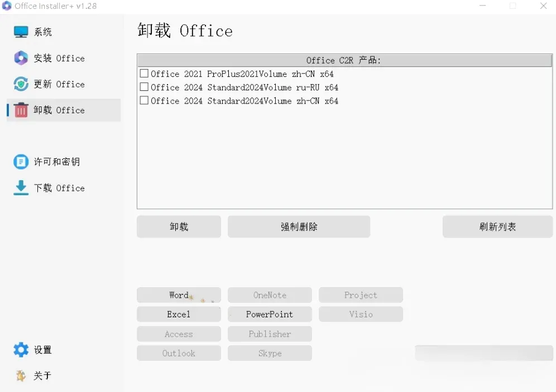Click the 卸载 Office page heading
The image size is (556, 392).
click(185, 31)
